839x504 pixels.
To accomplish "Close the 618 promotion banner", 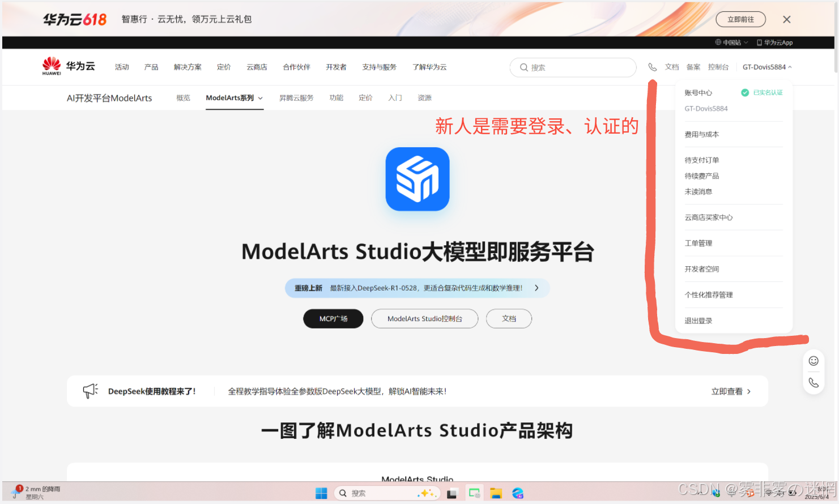I will (787, 19).
